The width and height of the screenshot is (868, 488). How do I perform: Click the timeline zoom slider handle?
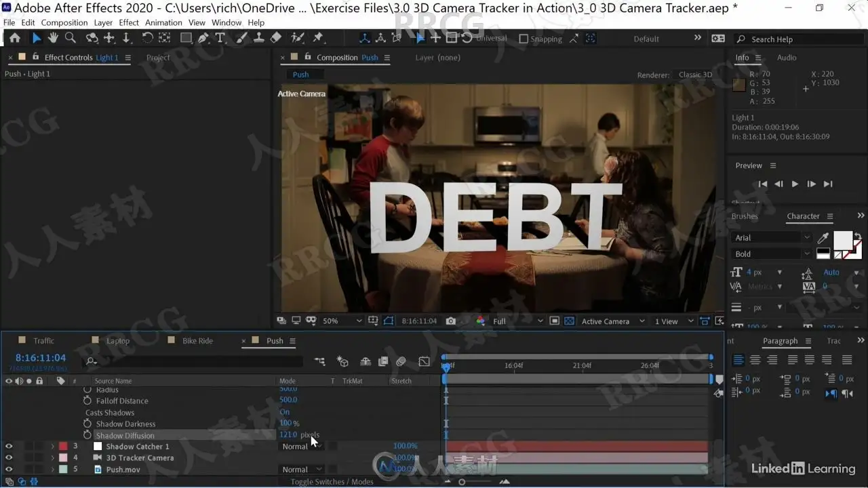[x=462, y=482]
